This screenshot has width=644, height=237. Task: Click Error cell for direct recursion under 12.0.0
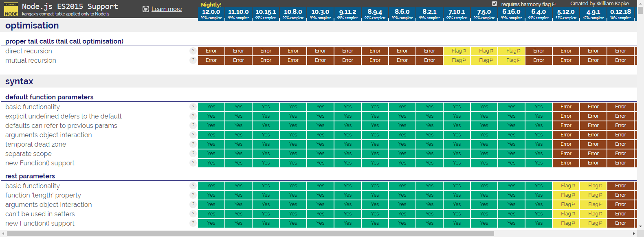pos(211,51)
